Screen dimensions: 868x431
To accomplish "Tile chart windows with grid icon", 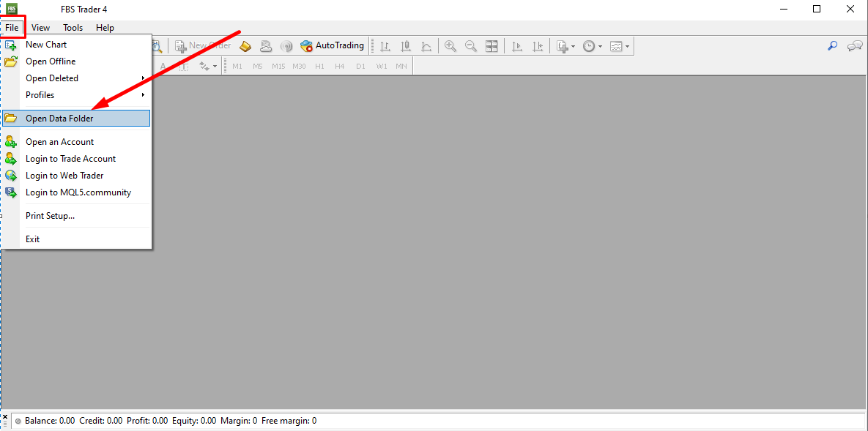I will click(x=492, y=47).
